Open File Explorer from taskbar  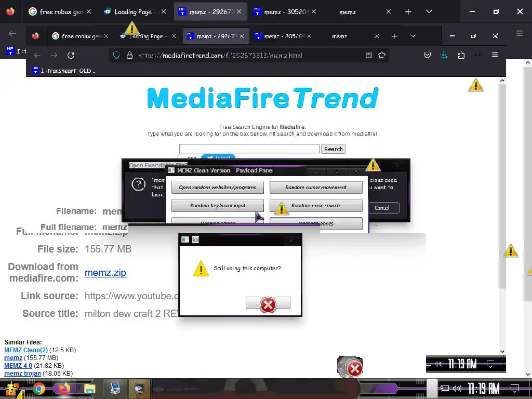coord(89,389)
